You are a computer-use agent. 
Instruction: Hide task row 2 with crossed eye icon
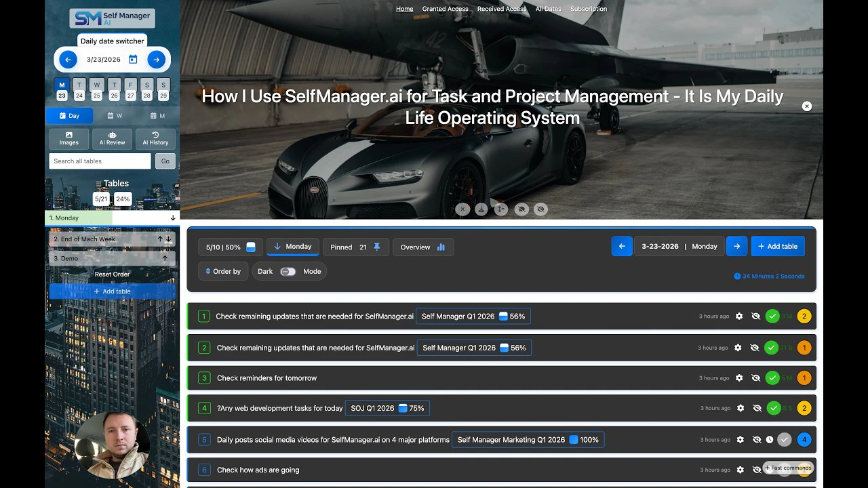[754, 348]
